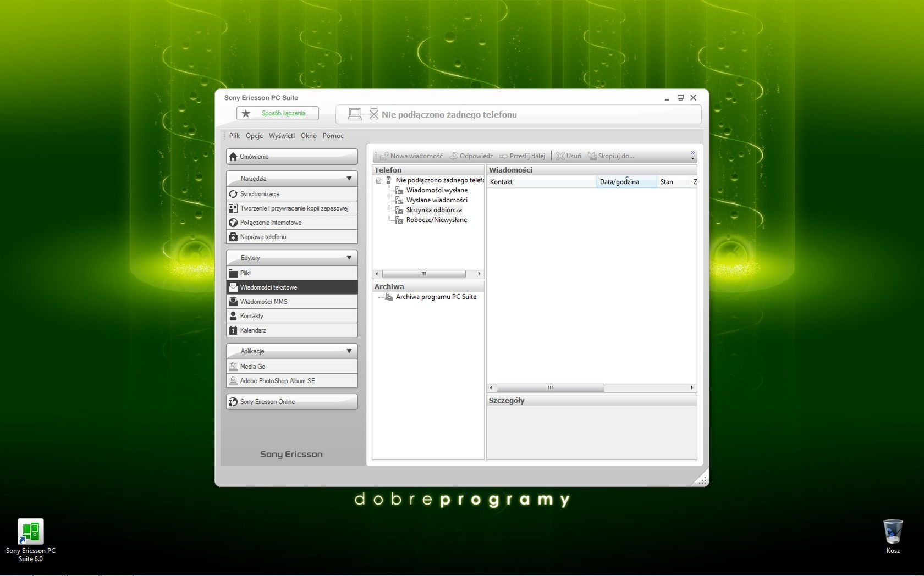The height and width of the screenshot is (576, 924).
Task: Open the Pomoc menu
Action: (333, 136)
